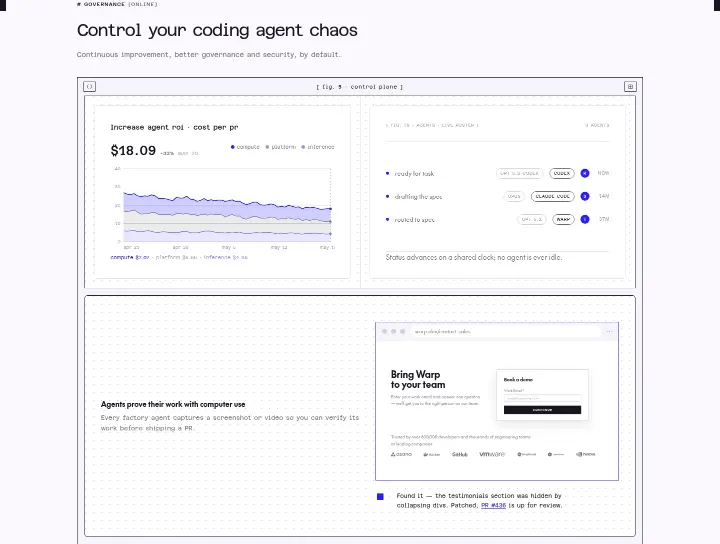Toggle the inference legend item on the chart
The height and width of the screenshot is (544, 720).
tap(318, 147)
